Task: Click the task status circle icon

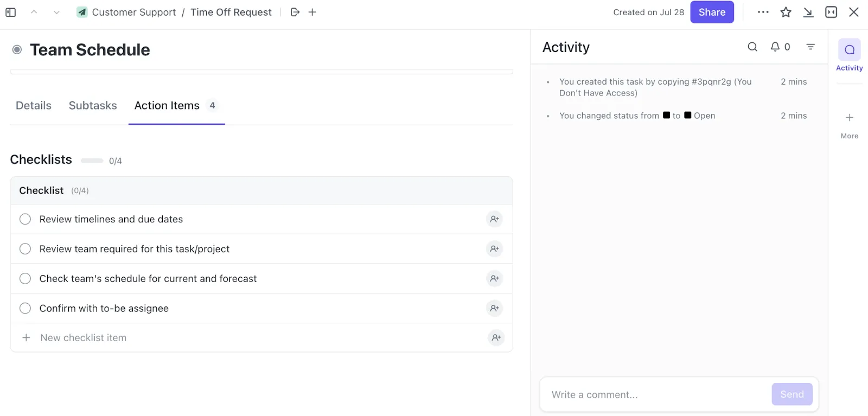Action: 17,50
